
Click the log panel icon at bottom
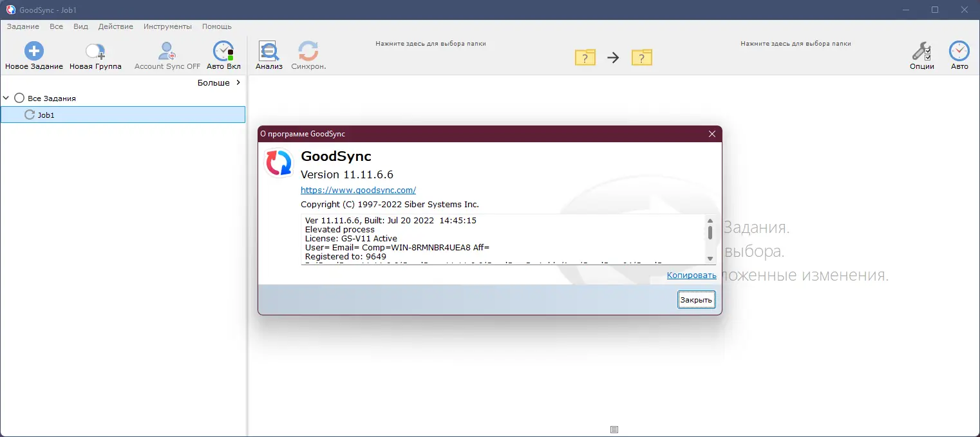click(614, 429)
